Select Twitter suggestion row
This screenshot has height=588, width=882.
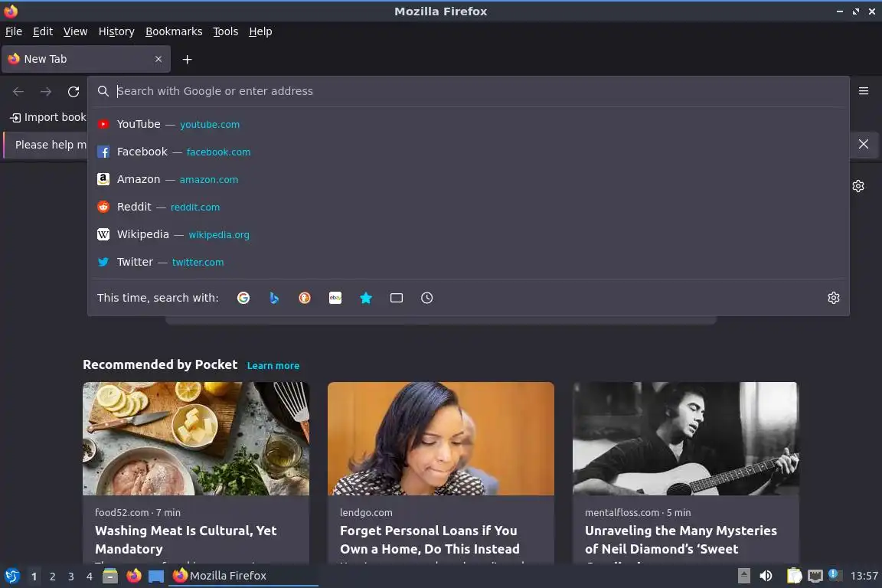469,262
